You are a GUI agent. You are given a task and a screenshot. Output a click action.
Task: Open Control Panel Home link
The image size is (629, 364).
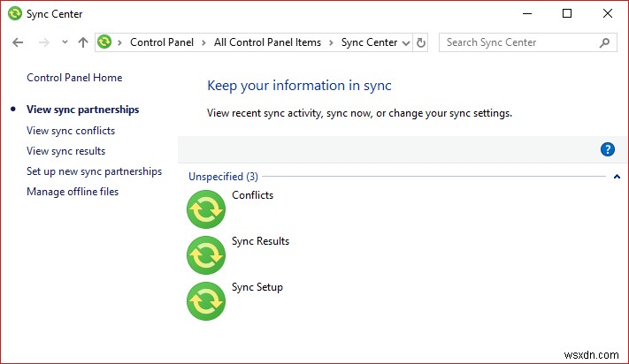coord(74,78)
